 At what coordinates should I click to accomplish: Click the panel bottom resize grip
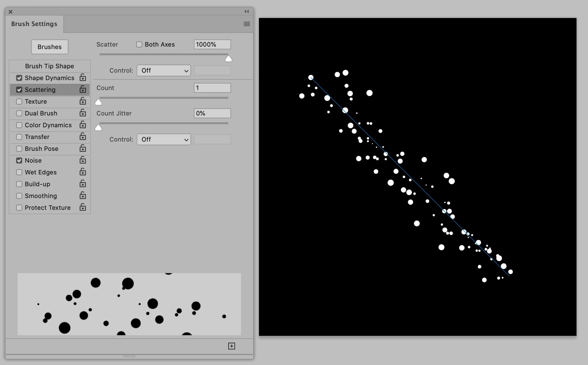click(129, 356)
